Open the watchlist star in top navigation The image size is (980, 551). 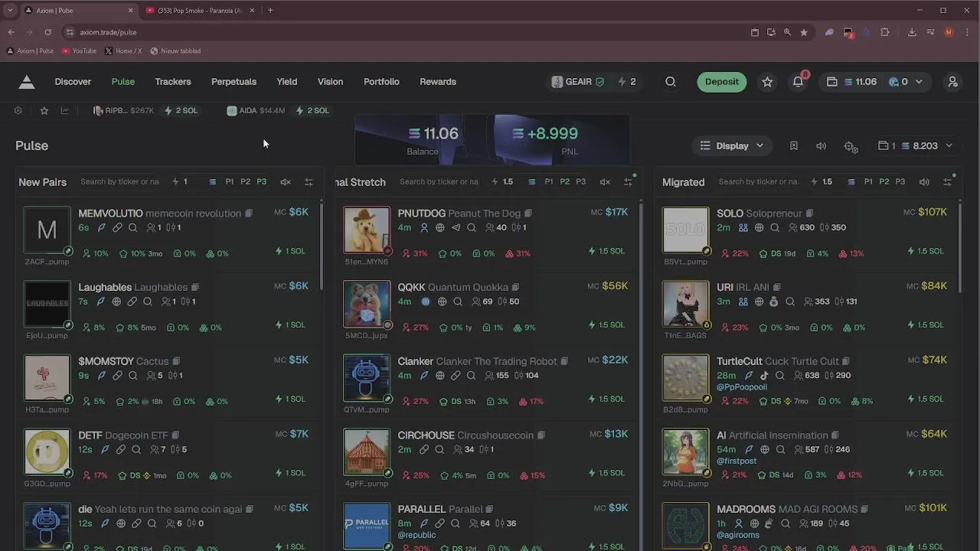(x=767, y=82)
